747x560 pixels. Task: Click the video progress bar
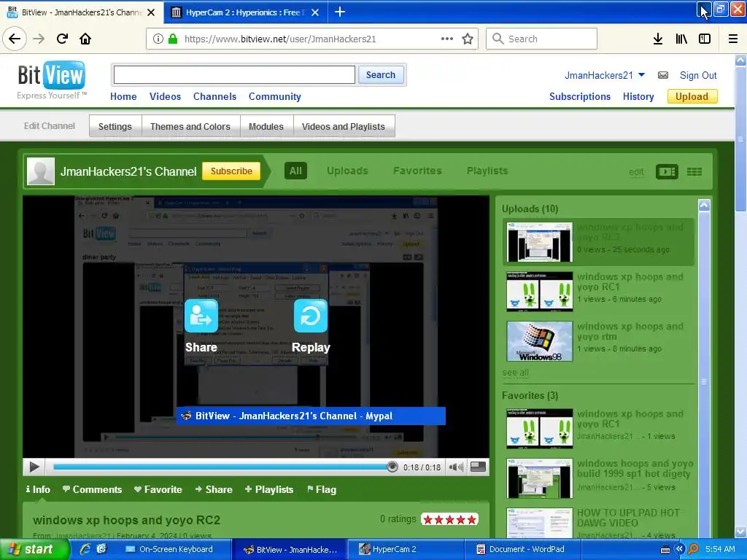222,467
